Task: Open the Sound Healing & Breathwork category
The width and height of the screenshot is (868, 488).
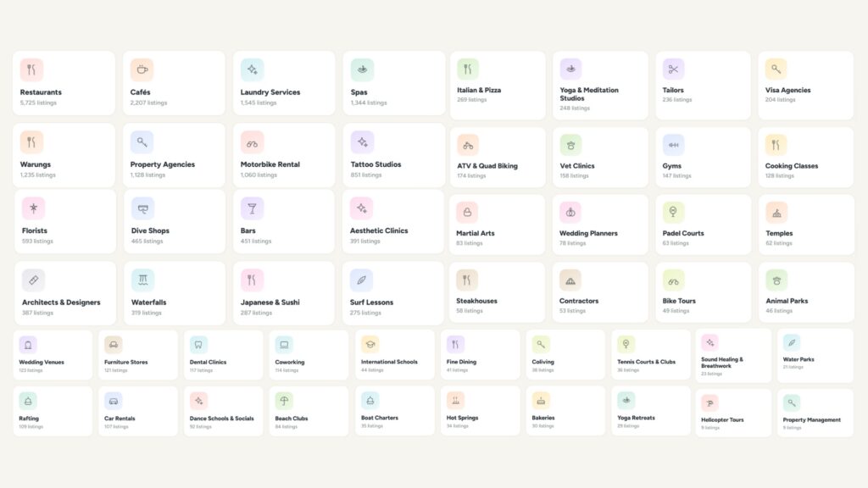Action: coord(733,356)
